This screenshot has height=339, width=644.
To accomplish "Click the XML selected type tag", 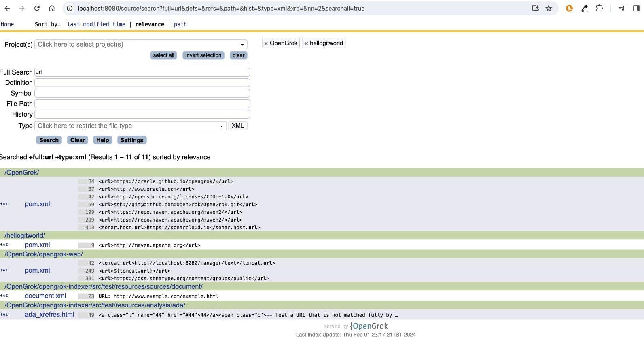I will (x=238, y=126).
